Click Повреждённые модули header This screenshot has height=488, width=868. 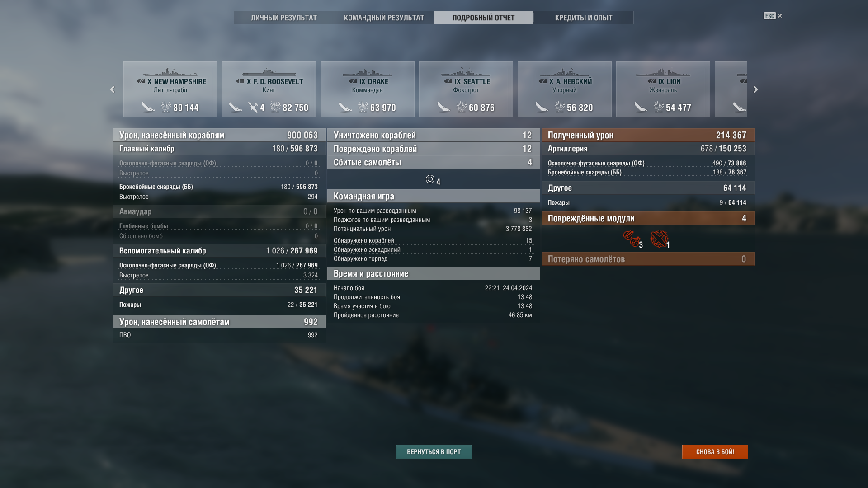point(648,218)
